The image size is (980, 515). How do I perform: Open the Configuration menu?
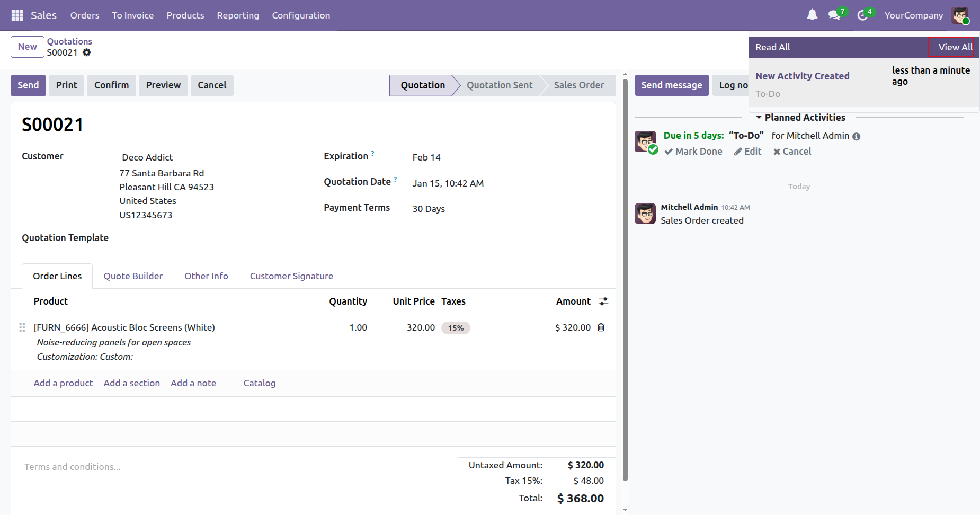[x=301, y=15]
